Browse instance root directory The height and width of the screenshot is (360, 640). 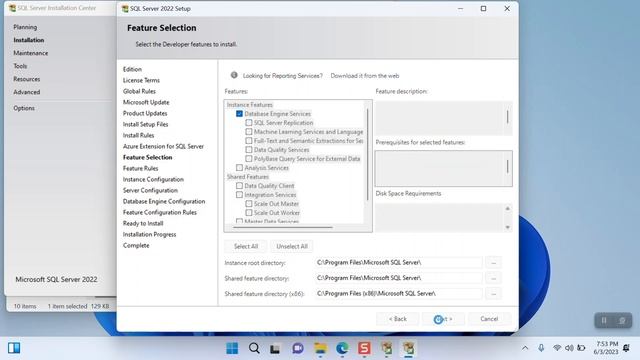[493, 262]
